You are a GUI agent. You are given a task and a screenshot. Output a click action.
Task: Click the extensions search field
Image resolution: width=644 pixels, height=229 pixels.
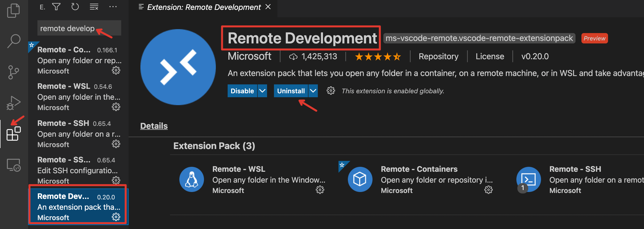[79, 28]
